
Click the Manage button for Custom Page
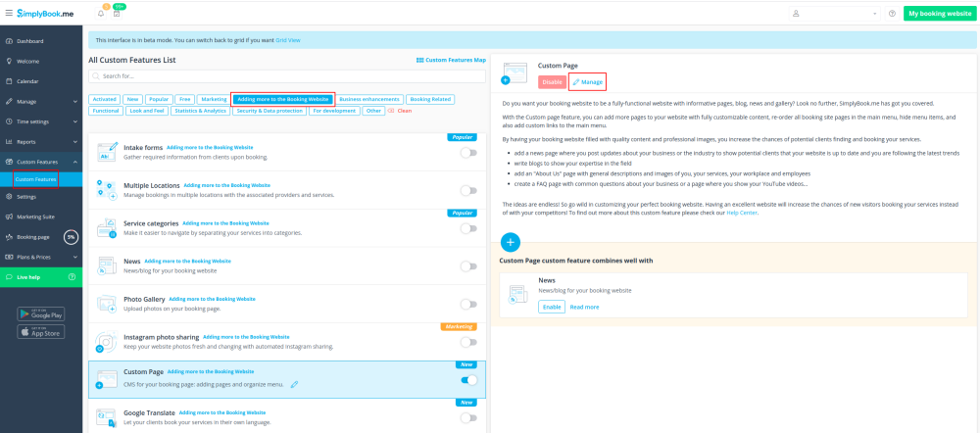[588, 82]
